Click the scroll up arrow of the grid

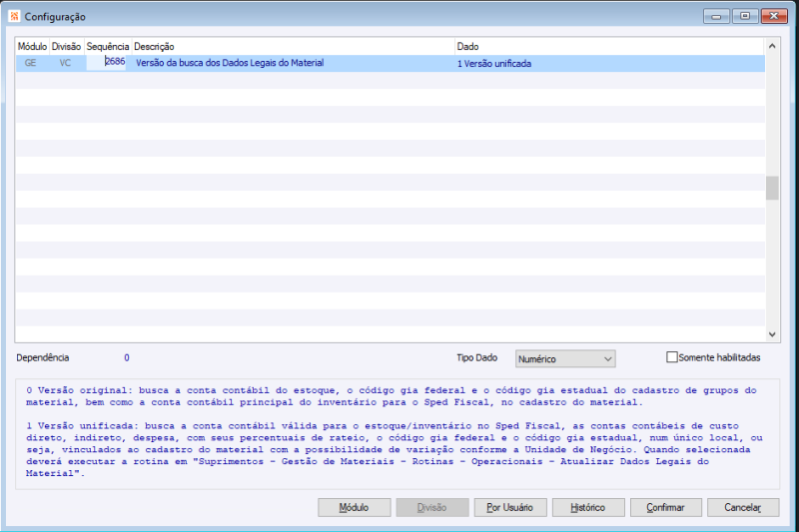click(x=772, y=46)
